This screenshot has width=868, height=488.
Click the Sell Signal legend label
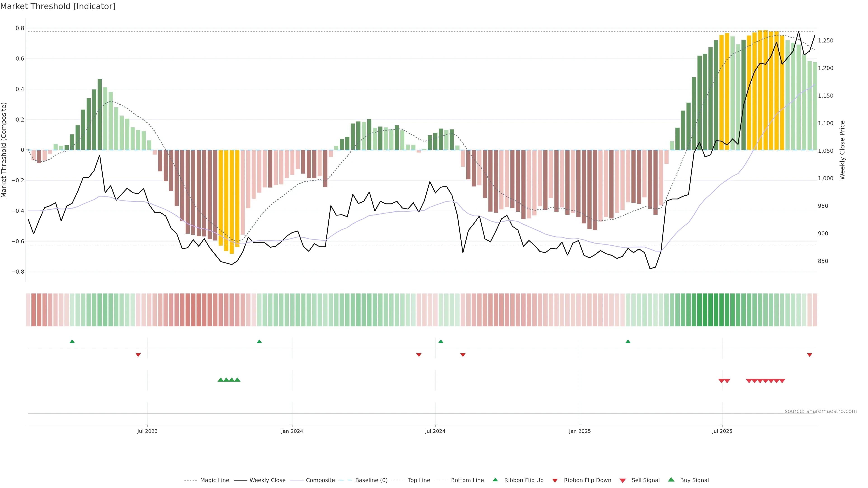[645, 480]
